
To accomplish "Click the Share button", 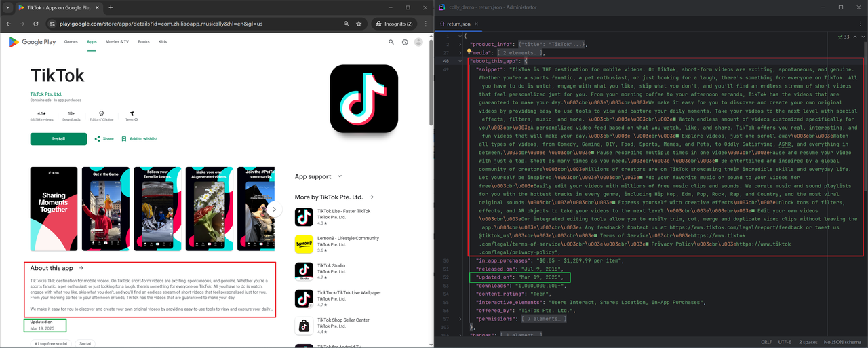I will (x=104, y=139).
